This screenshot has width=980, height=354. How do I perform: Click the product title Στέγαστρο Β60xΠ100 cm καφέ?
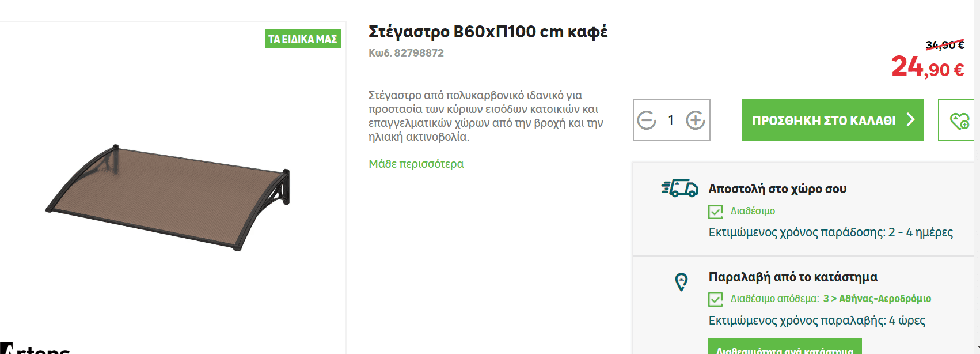(x=488, y=32)
